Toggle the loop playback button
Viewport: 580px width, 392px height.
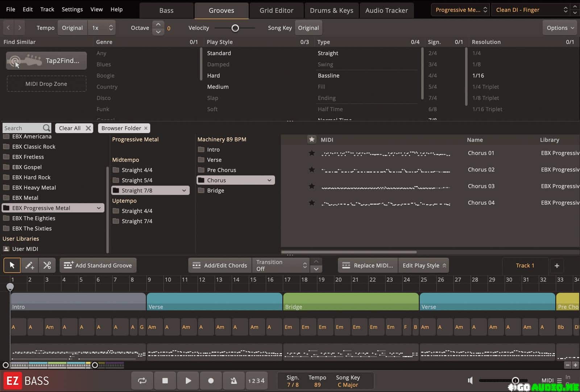142,380
